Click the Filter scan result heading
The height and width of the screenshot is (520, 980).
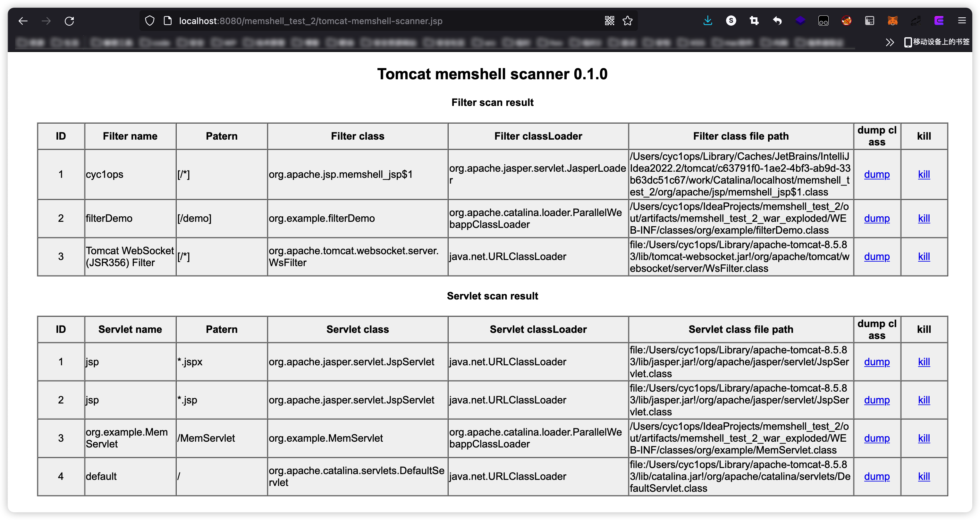[492, 102]
